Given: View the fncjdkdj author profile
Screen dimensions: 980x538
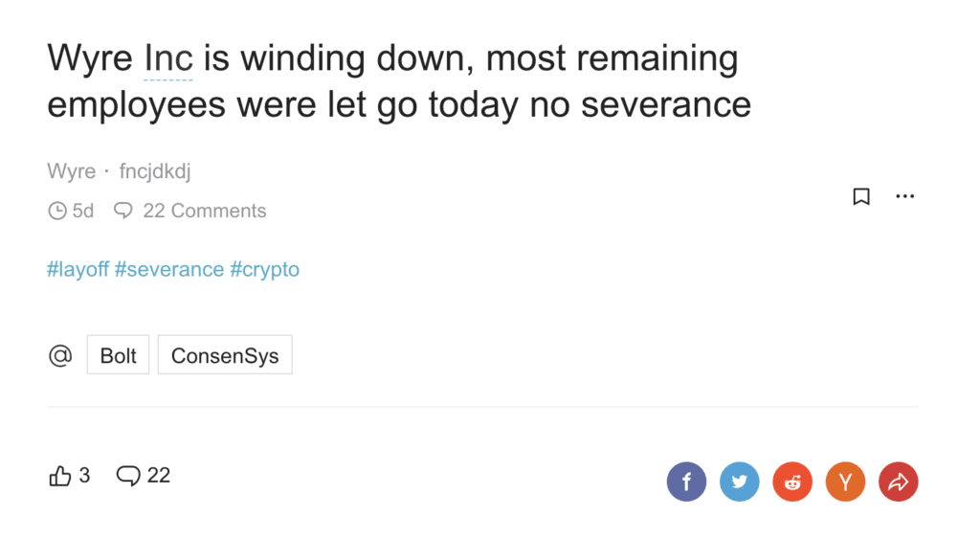Looking at the screenshot, I should [155, 170].
